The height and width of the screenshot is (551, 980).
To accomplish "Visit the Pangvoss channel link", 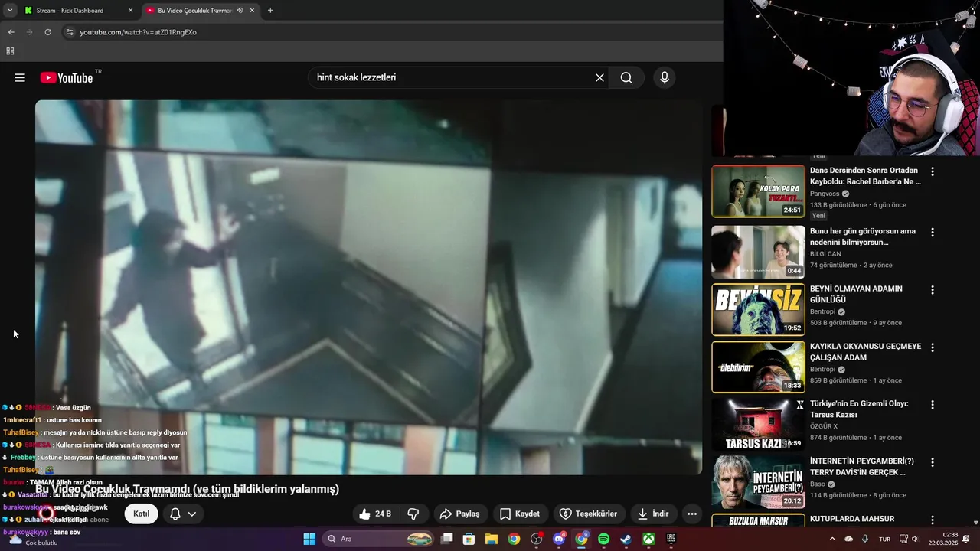I will 825,194.
